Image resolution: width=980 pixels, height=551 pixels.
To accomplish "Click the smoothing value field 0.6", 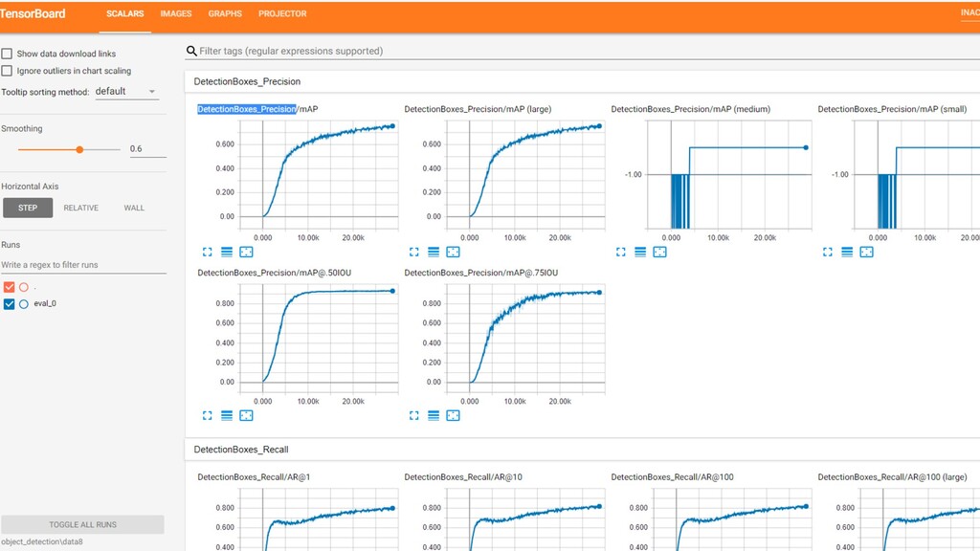I will coord(147,148).
